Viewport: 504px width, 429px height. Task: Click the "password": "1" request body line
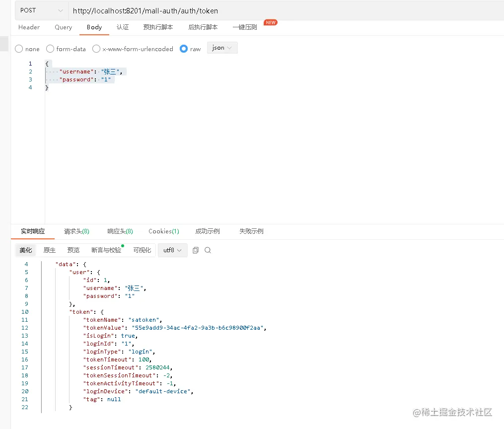85,80
